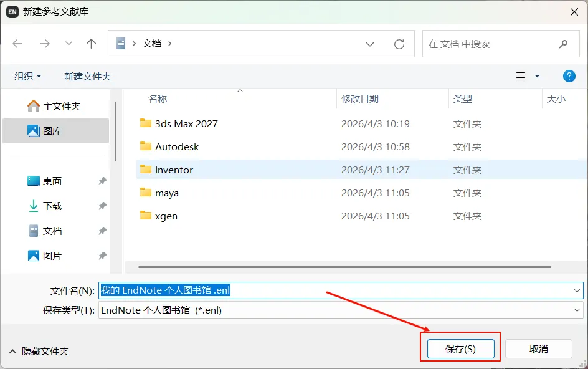This screenshot has height=369, width=588.
Task: Click the document icon in address bar
Action: click(x=121, y=44)
